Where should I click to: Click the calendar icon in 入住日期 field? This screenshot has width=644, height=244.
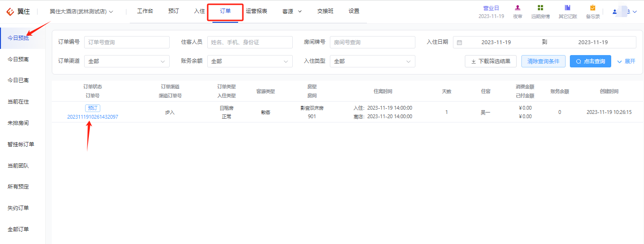460,42
